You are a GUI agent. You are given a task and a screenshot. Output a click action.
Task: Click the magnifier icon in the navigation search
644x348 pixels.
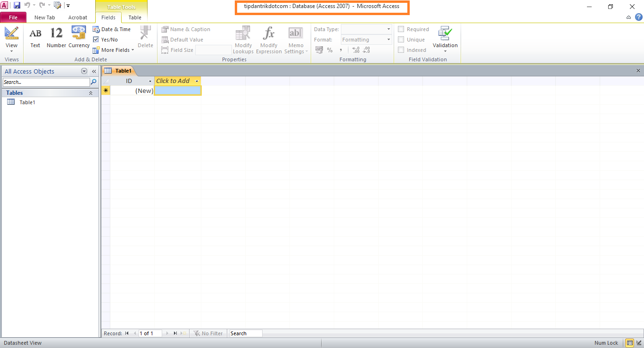tap(94, 82)
